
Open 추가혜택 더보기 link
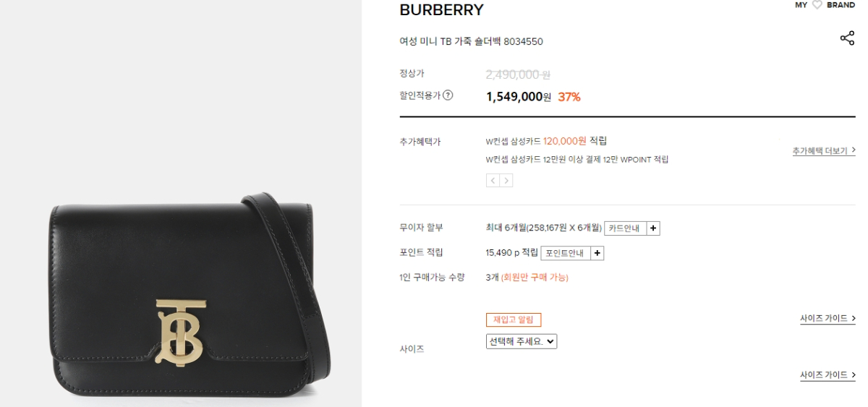823,151
